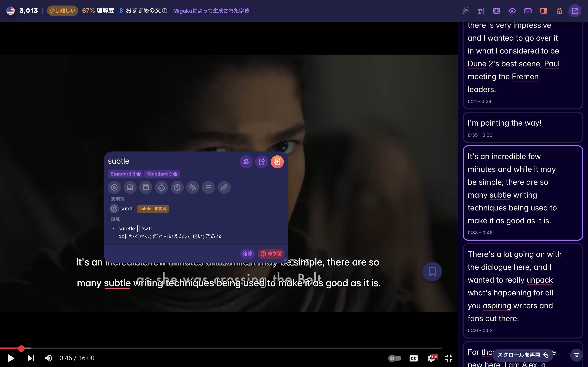Viewport: 588px width, 367px height.
Task: Click the magic wand icon in top toolbar
Action: point(465,11)
